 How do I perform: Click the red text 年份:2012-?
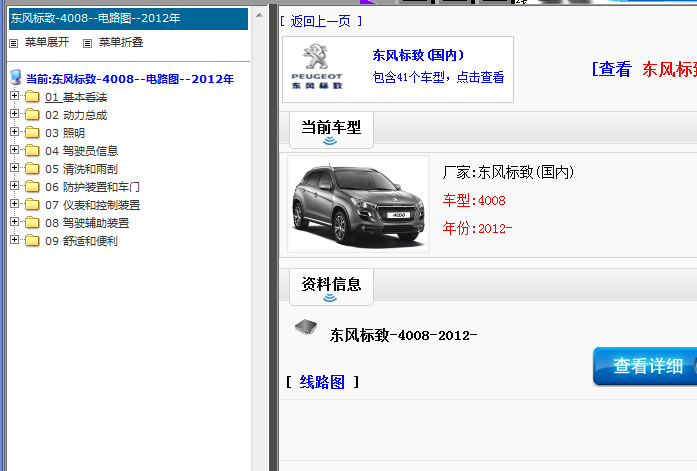click(477, 228)
